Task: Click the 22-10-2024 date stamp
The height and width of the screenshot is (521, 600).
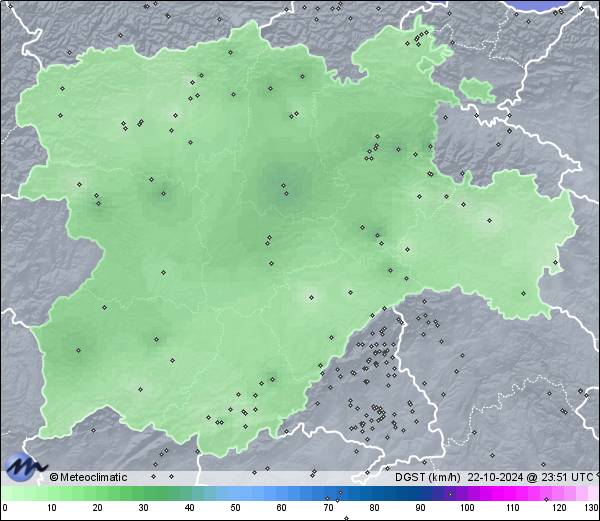Action: click(x=495, y=477)
